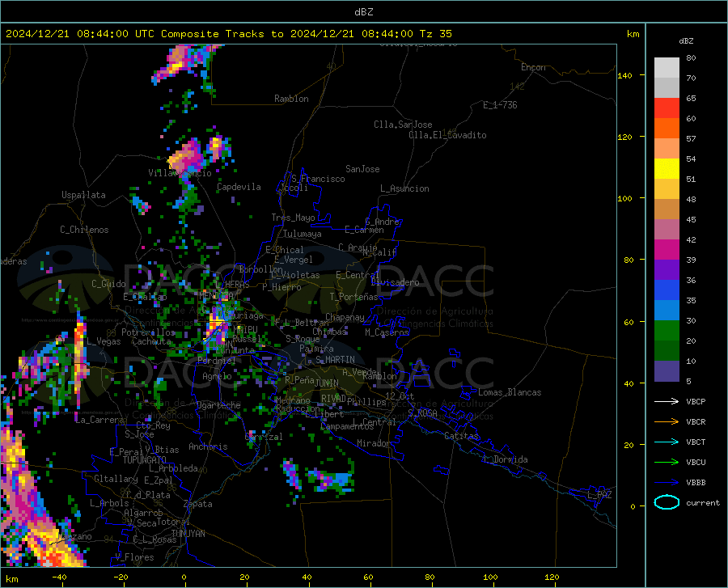Viewport: 728px width, 588px height.
Task: Click the timestamp '2024/12/21 08:44:00 UTC Composite' header
Action: [x=112, y=34]
